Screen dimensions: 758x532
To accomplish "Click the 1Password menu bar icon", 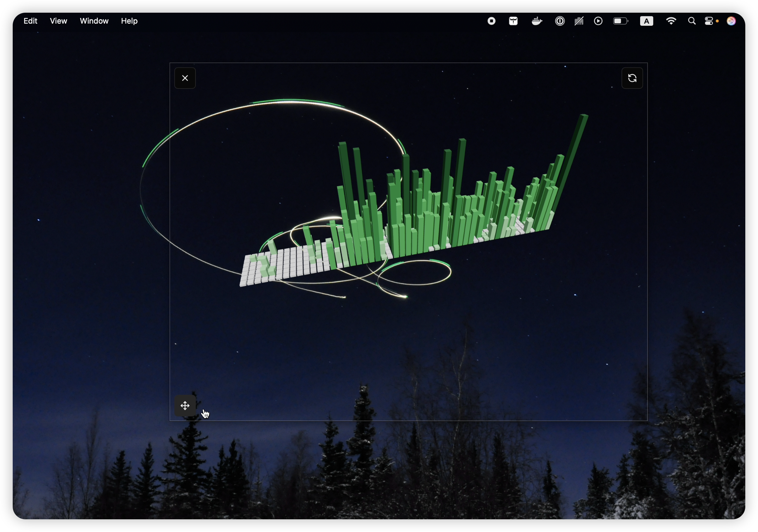I will pos(560,21).
